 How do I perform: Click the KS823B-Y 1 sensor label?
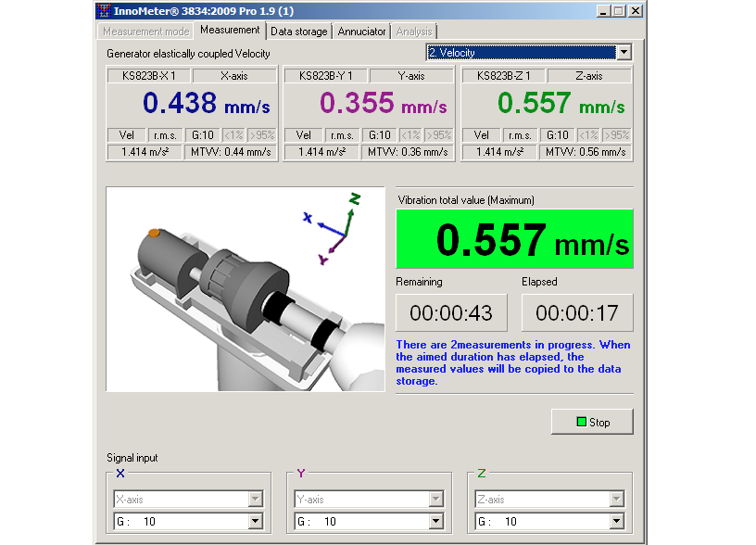tap(326, 76)
